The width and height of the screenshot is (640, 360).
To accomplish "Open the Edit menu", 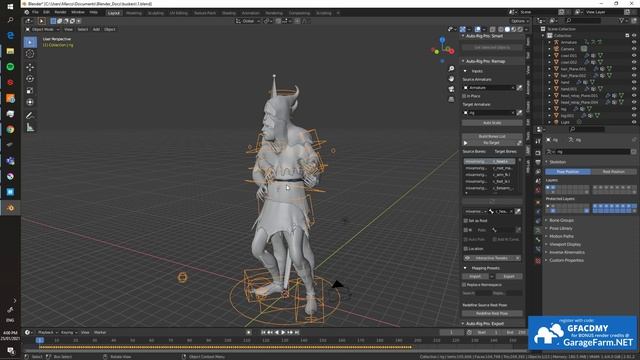I will [46, 12].
